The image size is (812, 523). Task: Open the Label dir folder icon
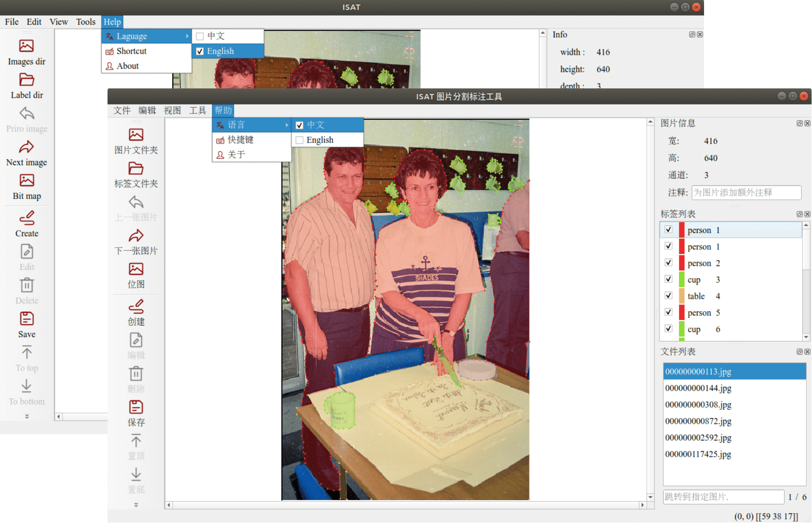coord(26,80)
